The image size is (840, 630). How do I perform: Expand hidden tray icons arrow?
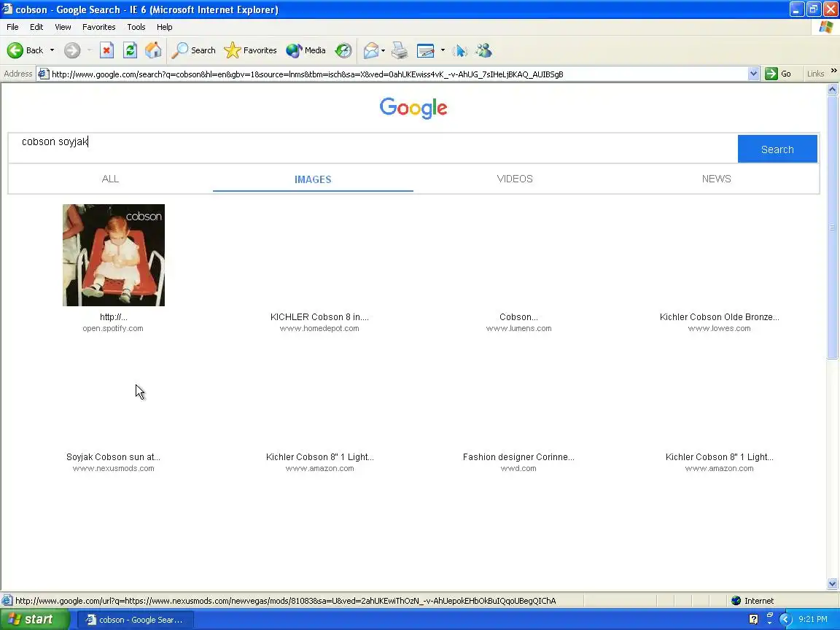point(785,619)
